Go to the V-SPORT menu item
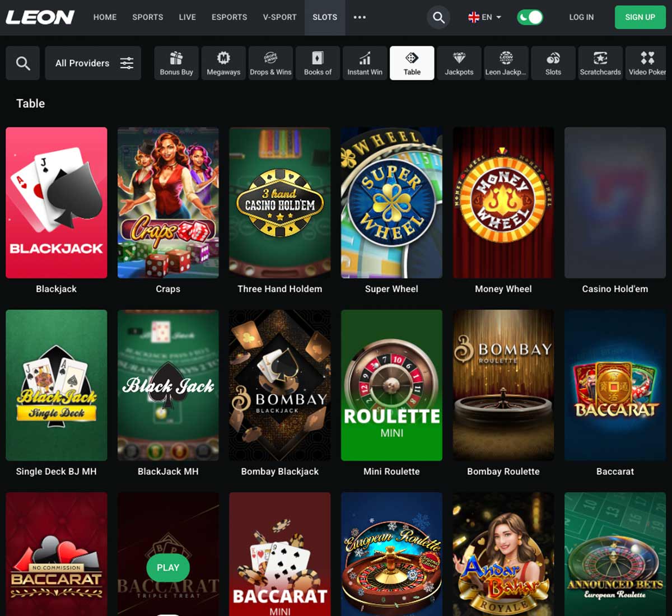The height and width of the screenshot is (616, 672). point(279,17)
